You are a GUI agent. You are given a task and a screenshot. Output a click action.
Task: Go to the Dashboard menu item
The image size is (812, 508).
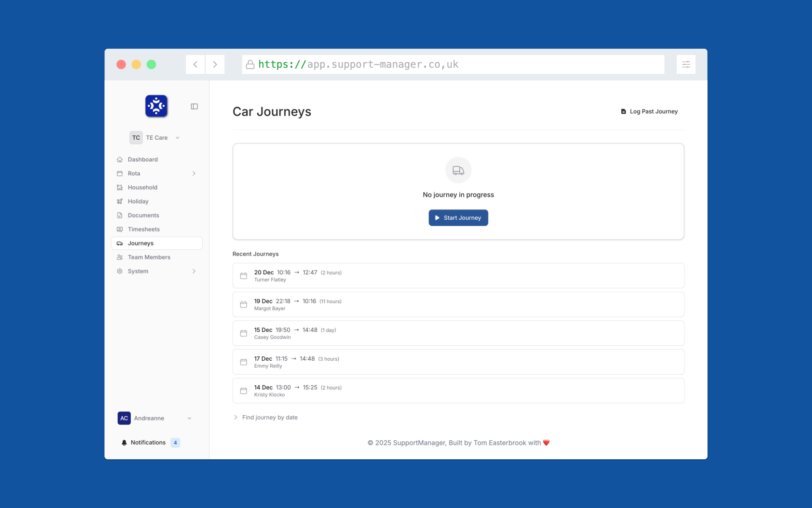point(143,159)
